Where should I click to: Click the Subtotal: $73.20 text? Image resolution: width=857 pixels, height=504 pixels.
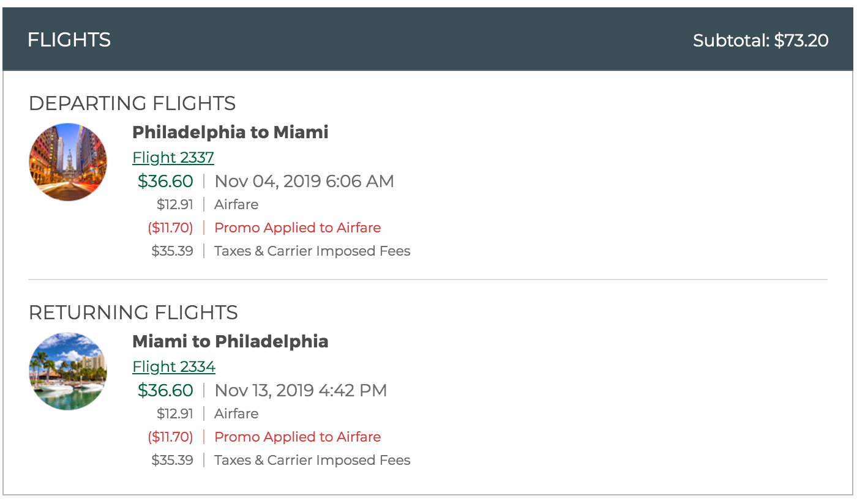(761, 40)
